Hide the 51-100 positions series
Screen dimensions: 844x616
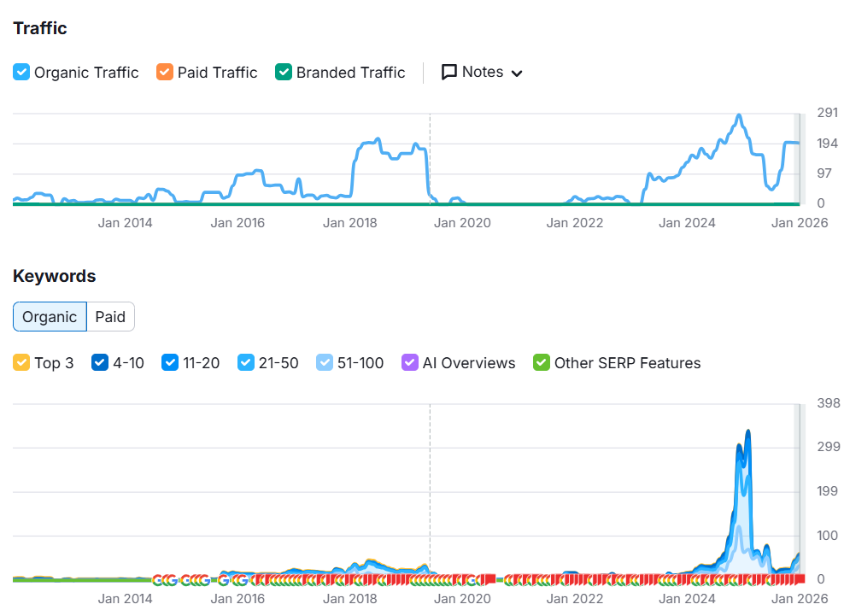325,363
